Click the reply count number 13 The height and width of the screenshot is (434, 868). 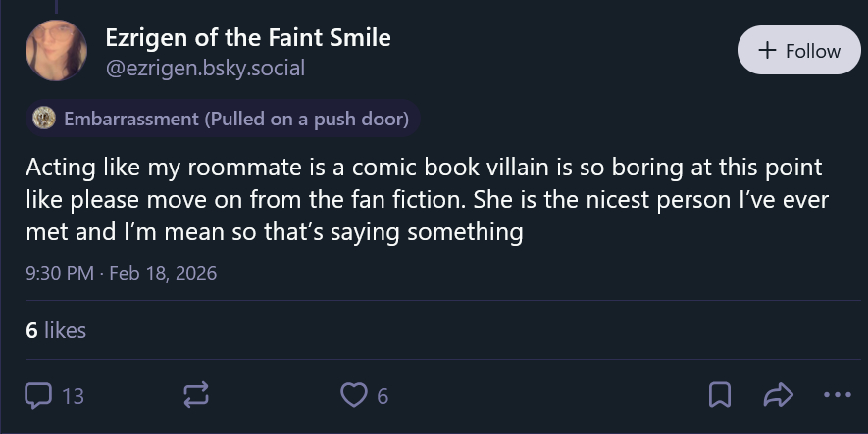coord(73,397)
